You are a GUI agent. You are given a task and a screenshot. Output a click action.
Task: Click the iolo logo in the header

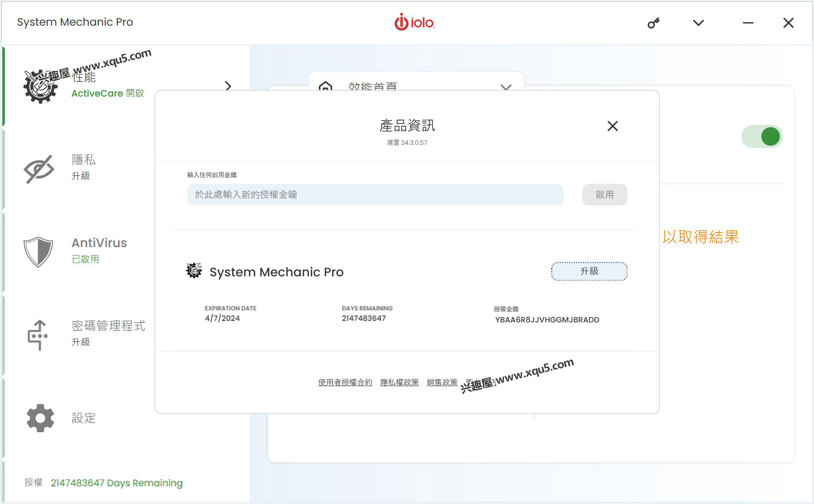(x=415, y=22)
